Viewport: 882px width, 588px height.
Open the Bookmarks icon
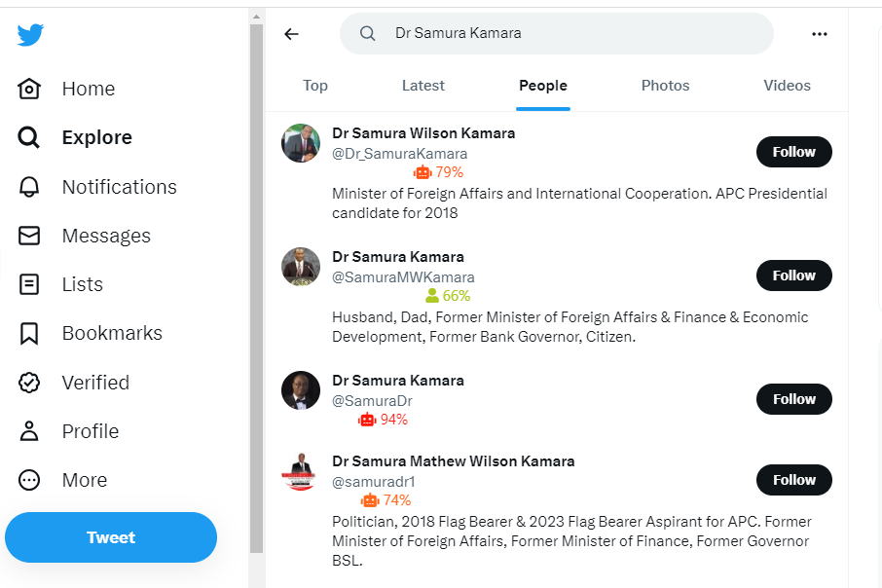click(30, 333)
